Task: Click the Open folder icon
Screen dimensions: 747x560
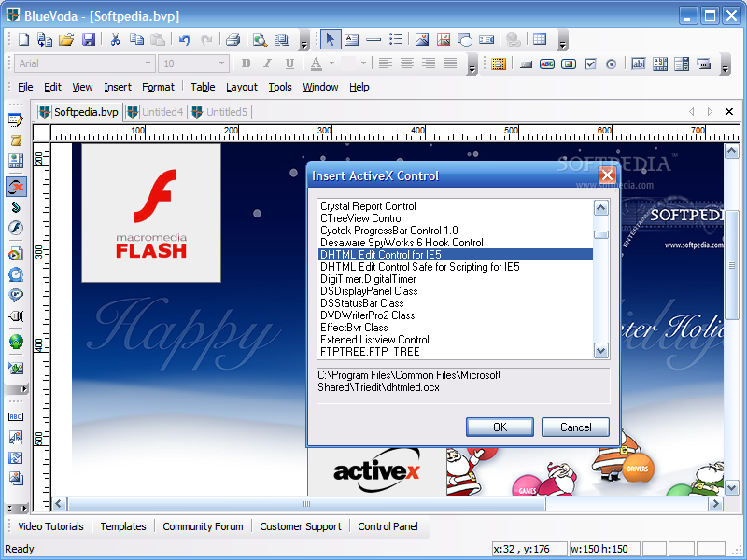Action: point(66,39)
